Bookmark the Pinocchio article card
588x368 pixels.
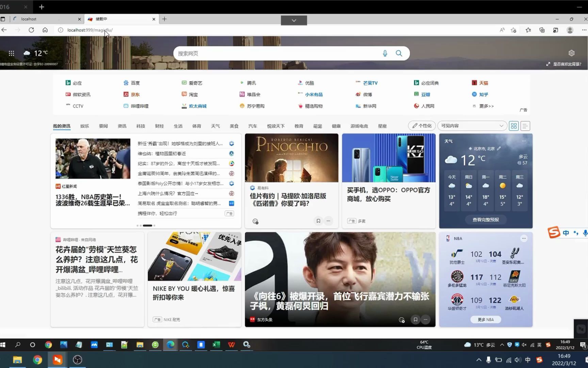[318, 221]
